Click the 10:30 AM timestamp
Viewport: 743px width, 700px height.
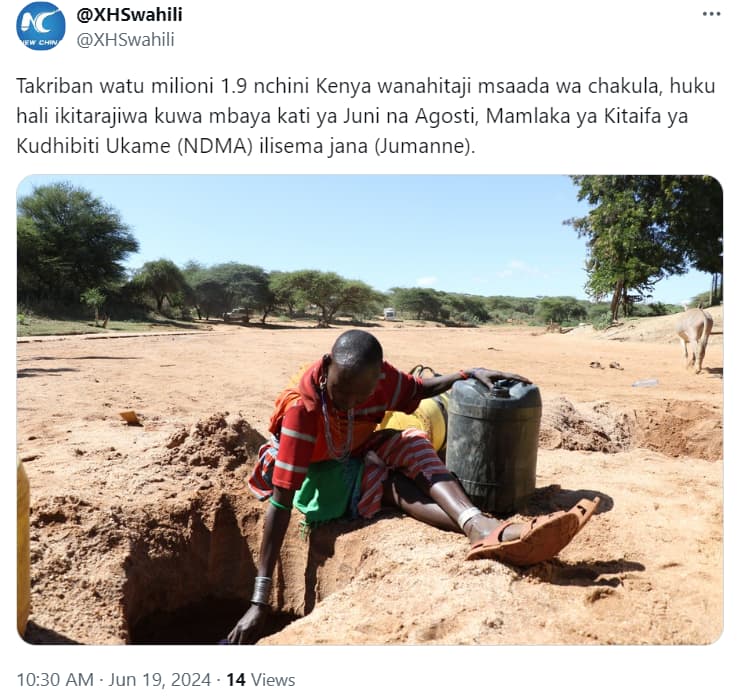[x=55, y=680]
